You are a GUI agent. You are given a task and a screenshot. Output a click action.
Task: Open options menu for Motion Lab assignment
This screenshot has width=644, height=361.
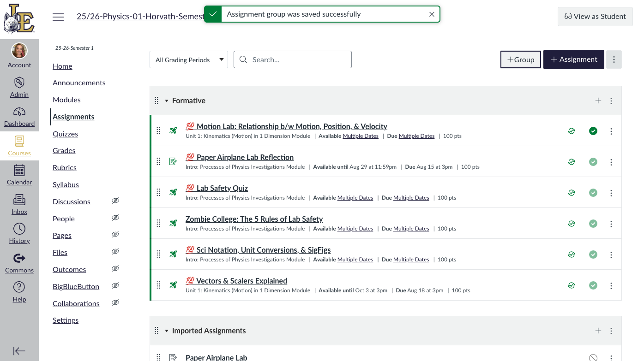pyautogui.click(x=611, y=131)
